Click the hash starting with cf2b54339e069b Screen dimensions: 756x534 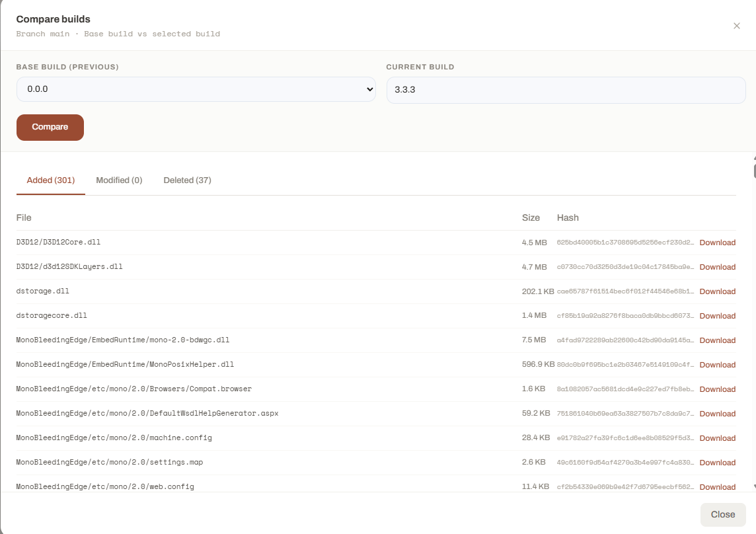click(625, 486)
